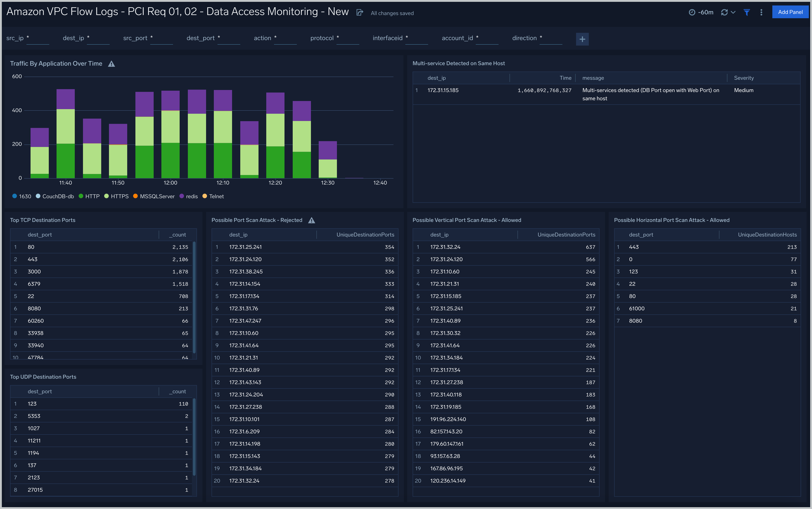Screen dimensions: 812x509
Task: Click the vertical ellipsis menu icon
Action: (x=762, y=12)
